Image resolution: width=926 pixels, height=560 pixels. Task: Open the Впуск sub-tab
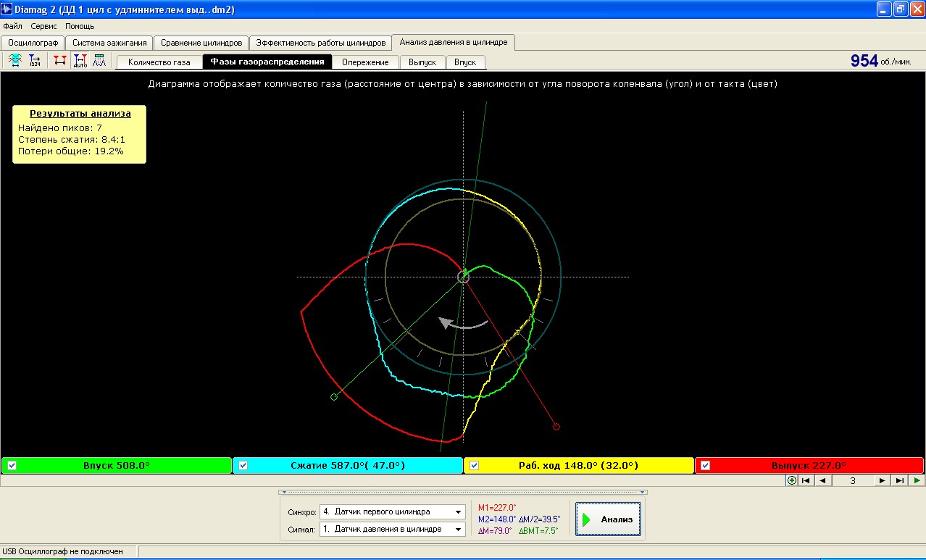point(465,62)
